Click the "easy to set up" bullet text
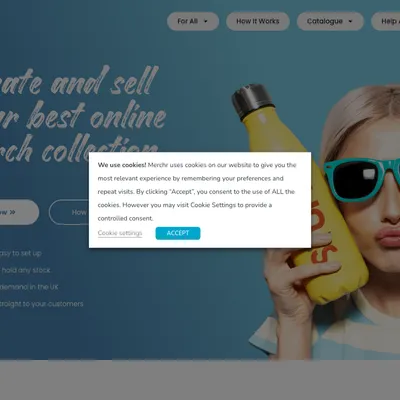400x400 pixels. click(21, 253)
